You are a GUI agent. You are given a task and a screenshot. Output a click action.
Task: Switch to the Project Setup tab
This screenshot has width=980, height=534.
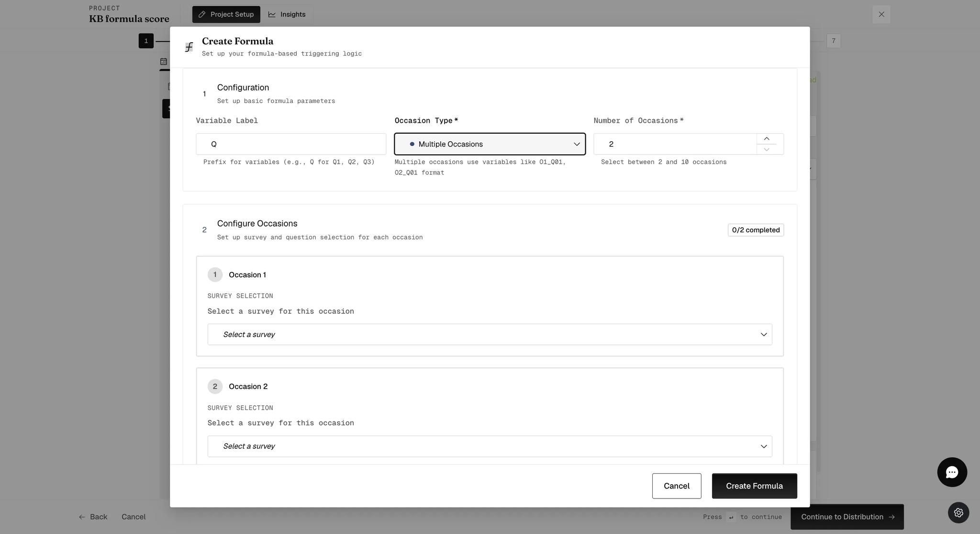226,14
